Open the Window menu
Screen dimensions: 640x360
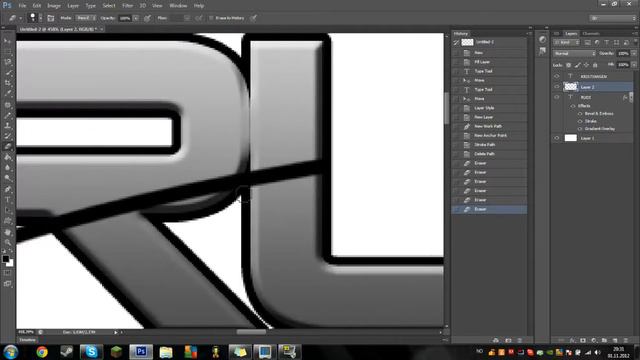pos(178,6)
